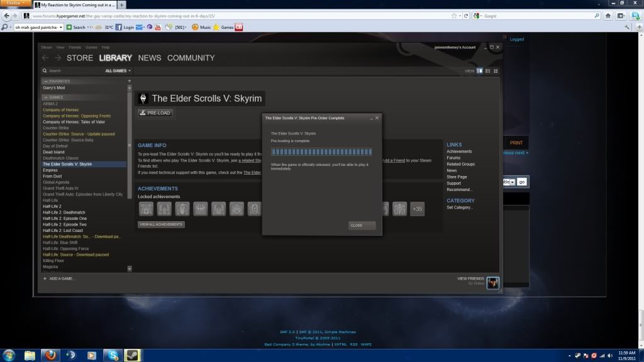Select Half-Life 2: Episode One
Image resolution: width=644 pixels, height=362 pixels.
click(x=65, y=218)
